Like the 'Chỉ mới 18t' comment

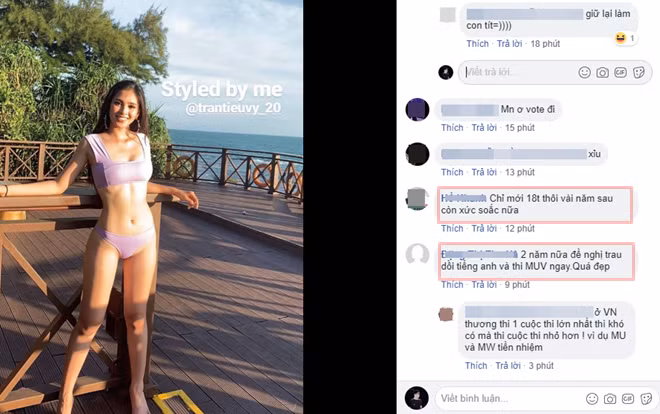[x=452, y=228]
